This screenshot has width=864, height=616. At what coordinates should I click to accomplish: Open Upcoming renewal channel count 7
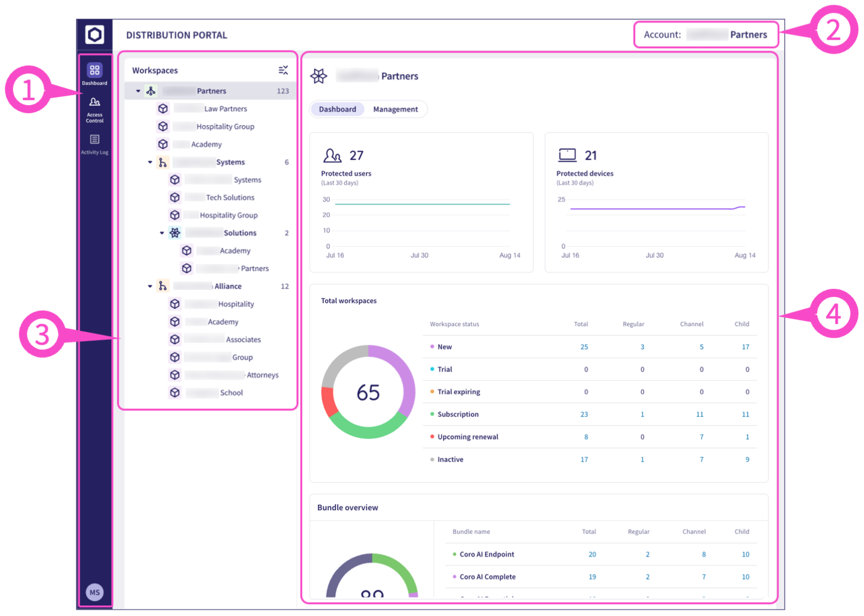click(x=701, y=437)
